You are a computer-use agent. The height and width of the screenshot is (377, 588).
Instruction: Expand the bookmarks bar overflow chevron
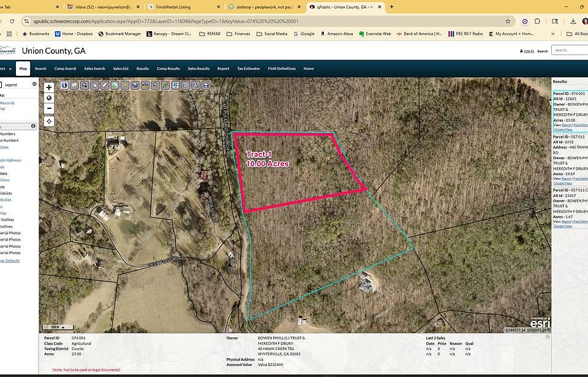pyautogui.click(x=553, y=34)
